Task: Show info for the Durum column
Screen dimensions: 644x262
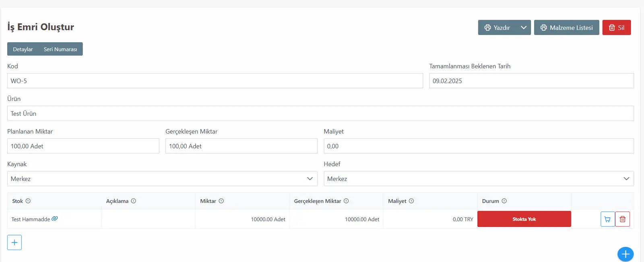Action: coord(504,201)
